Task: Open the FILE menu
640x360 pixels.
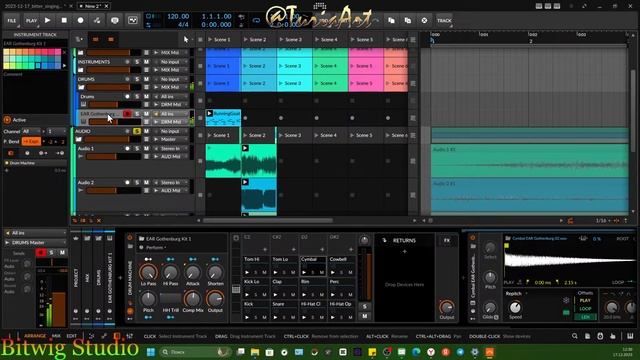Action: point(11,20)
